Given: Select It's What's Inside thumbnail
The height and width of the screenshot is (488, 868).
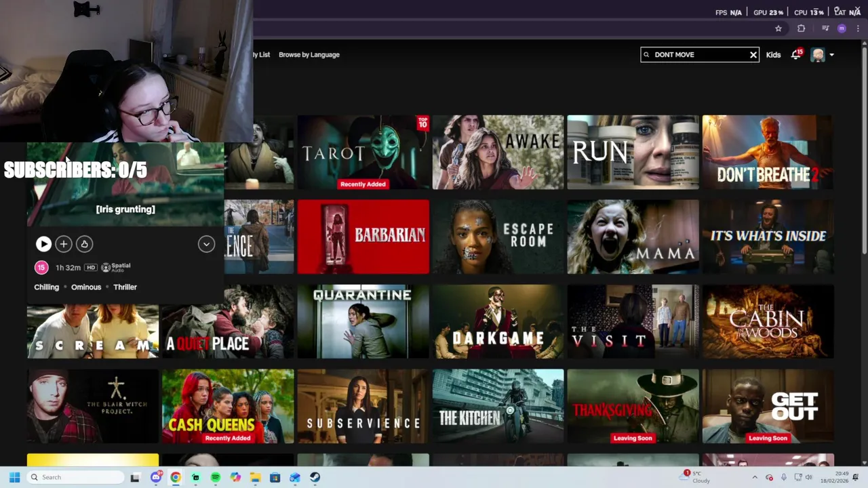Looking at the screenshot, I should pyautogui.click(x=768, y=237).
